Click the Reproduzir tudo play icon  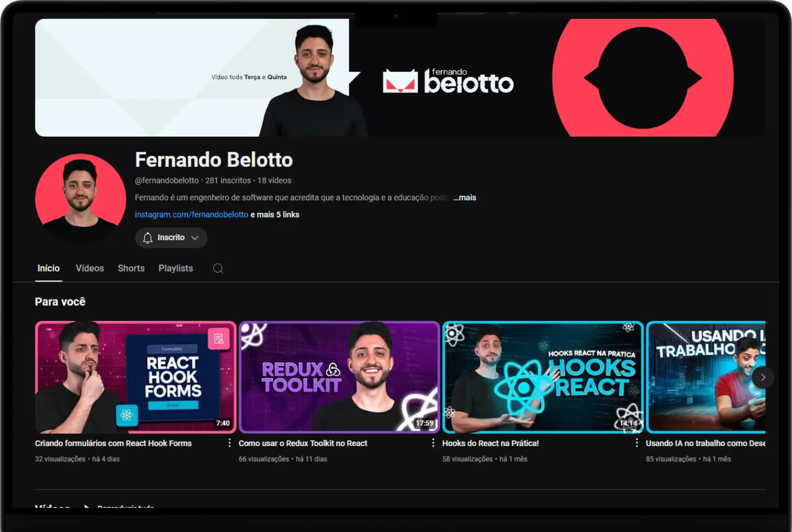click(87, 507)
